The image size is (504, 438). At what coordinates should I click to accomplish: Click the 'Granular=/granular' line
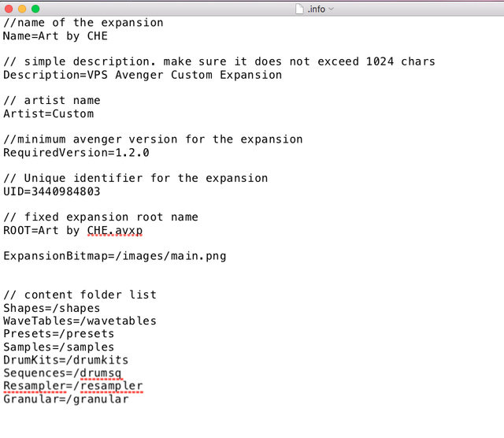(66, 399)
